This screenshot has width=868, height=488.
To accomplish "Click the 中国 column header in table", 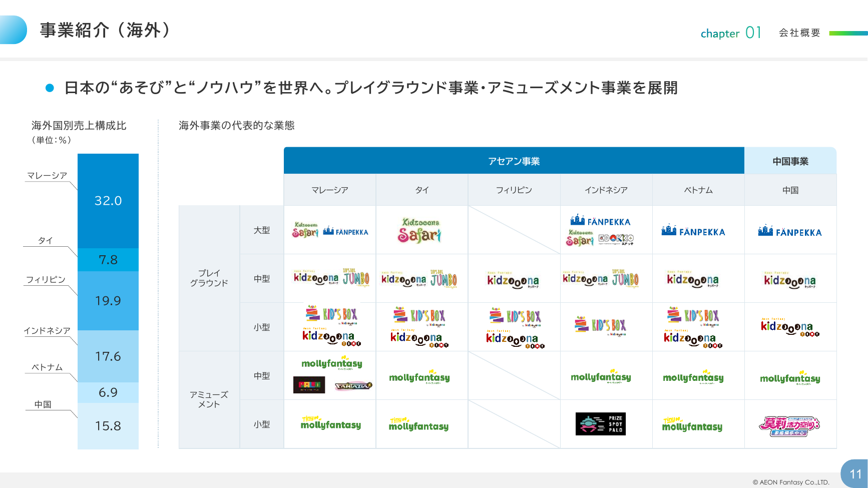I will pyautogui.click(x=790, y=190).
